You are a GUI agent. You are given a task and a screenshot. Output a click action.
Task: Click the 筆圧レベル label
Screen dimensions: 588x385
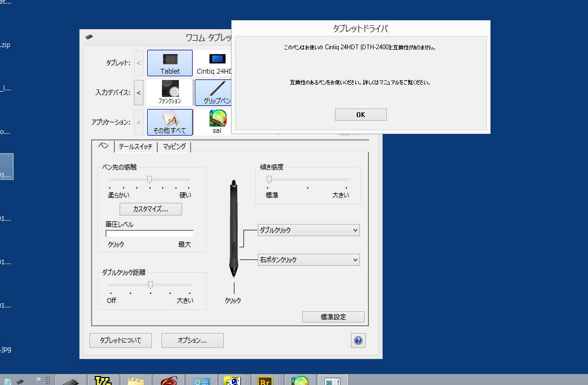(x=119, y=225)
